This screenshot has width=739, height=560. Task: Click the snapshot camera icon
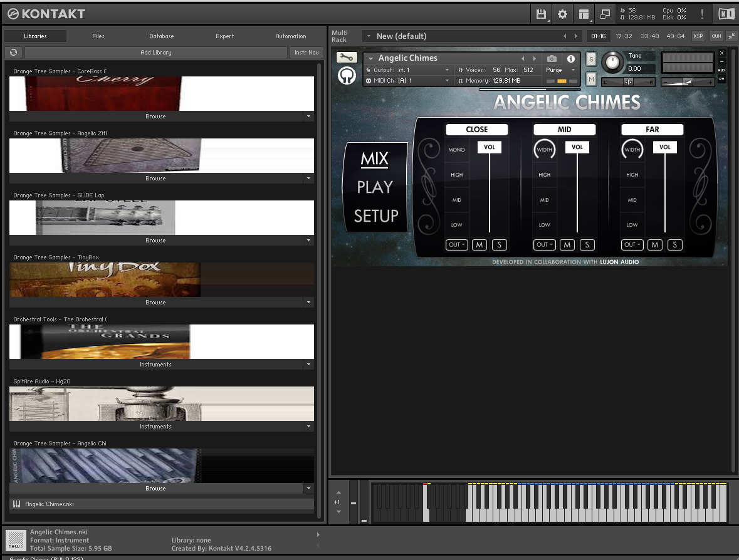pyautogui.click(x=552, y=58)
